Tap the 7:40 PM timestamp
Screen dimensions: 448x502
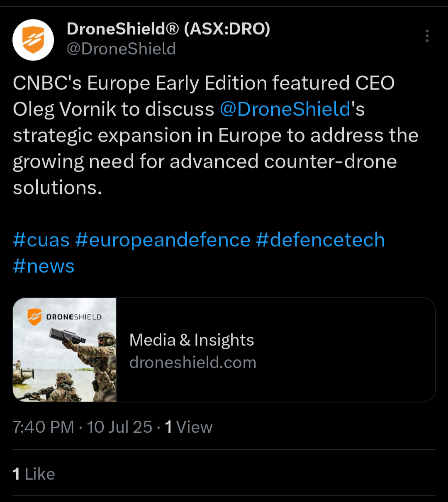(43, 427)
